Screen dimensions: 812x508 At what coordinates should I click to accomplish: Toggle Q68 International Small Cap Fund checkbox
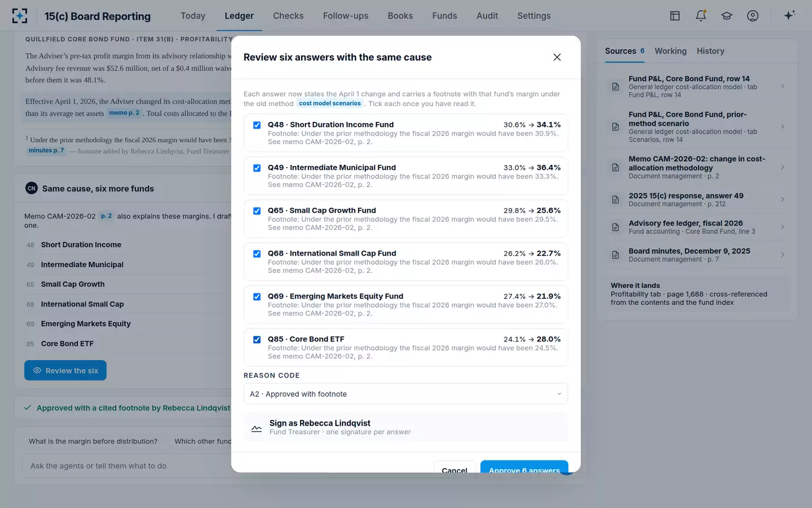[x=257, y=254]
